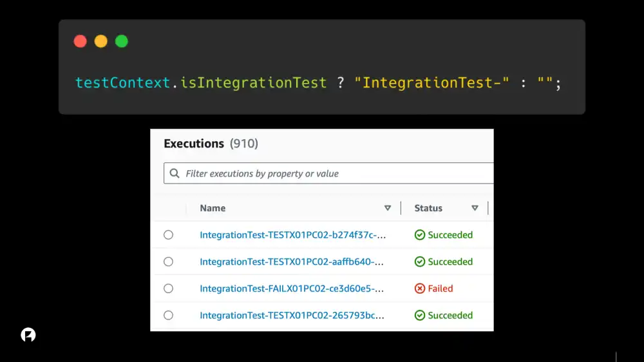Select the radio button for b274f37c execution
The height and width of the screenshot is (362, 644).
click(x=168, y=234)
